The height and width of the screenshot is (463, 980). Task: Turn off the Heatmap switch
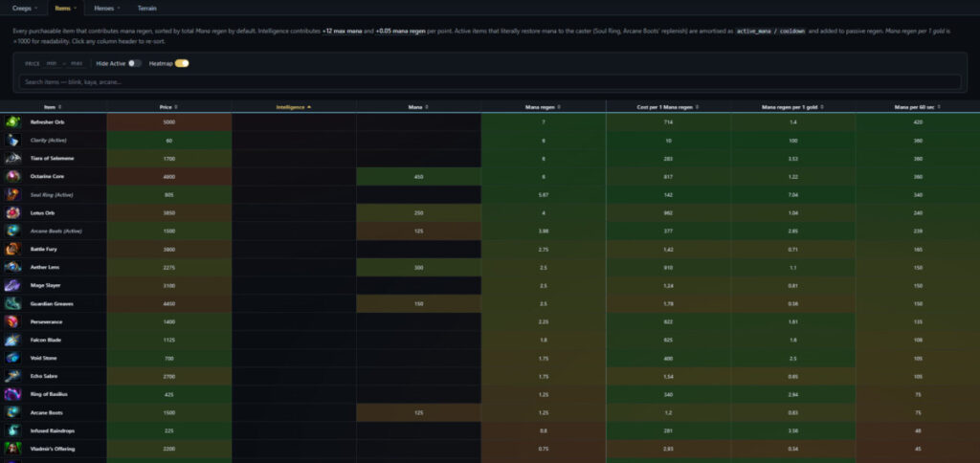click(x=182, y=63)
